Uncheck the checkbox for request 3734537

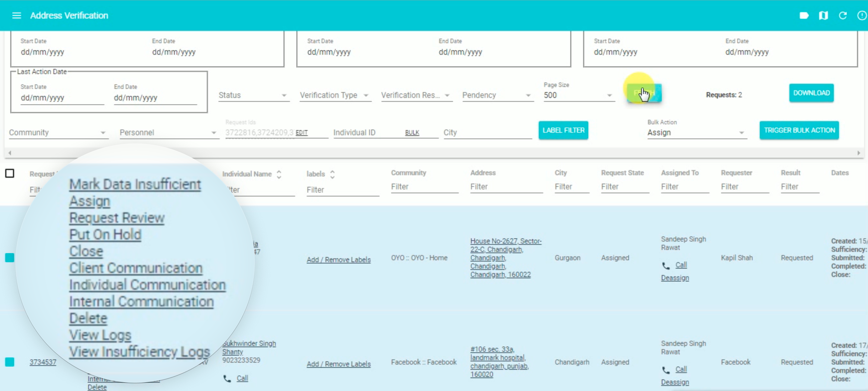(10, 362)
